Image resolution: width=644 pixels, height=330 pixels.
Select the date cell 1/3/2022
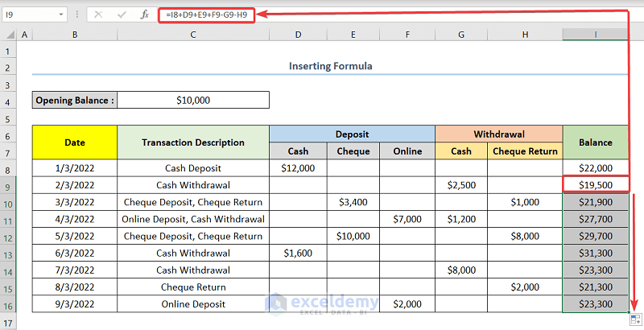click(x=75, y=168)
